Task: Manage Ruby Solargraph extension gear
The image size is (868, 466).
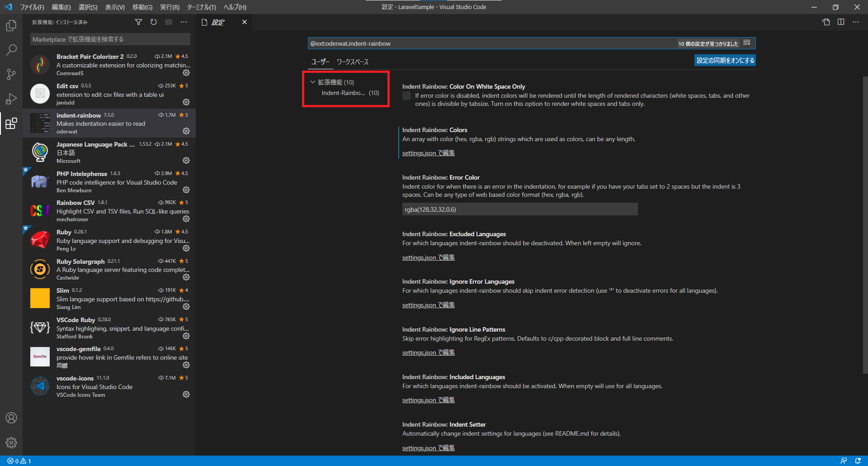Action: [186, 277]
